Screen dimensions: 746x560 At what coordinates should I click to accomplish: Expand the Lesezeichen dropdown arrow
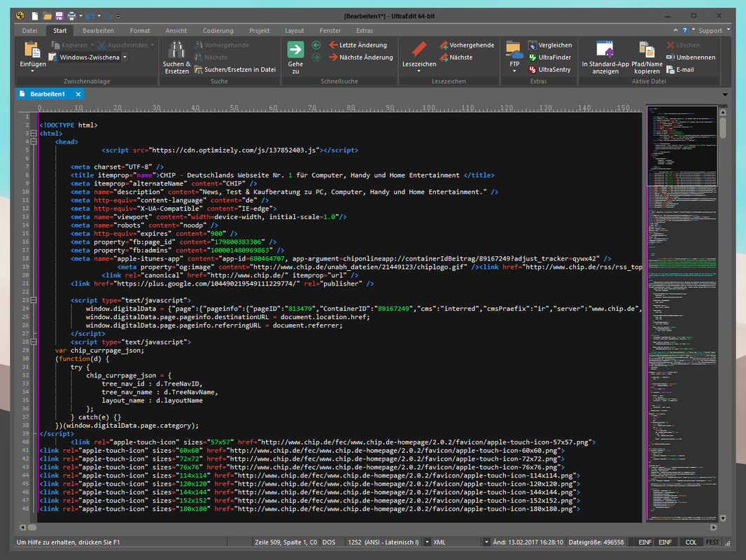coord(418,71)
